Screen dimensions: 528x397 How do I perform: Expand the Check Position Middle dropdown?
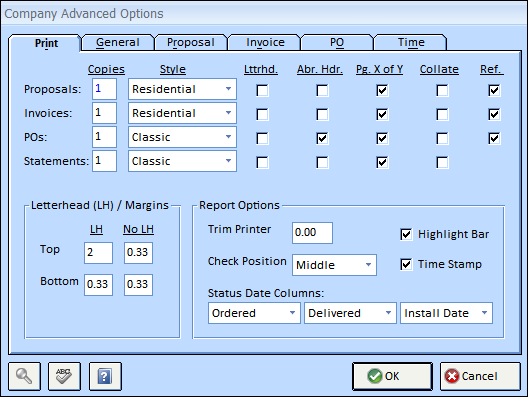point(334,265)
